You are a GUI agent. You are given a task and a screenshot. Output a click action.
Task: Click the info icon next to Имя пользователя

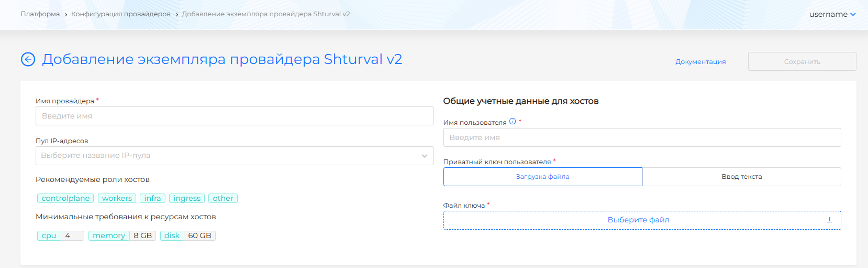click(513, 121)
